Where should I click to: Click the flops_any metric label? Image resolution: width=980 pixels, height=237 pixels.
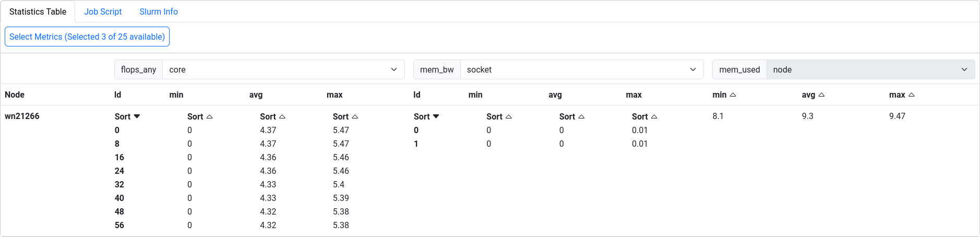tap(138, 69)
